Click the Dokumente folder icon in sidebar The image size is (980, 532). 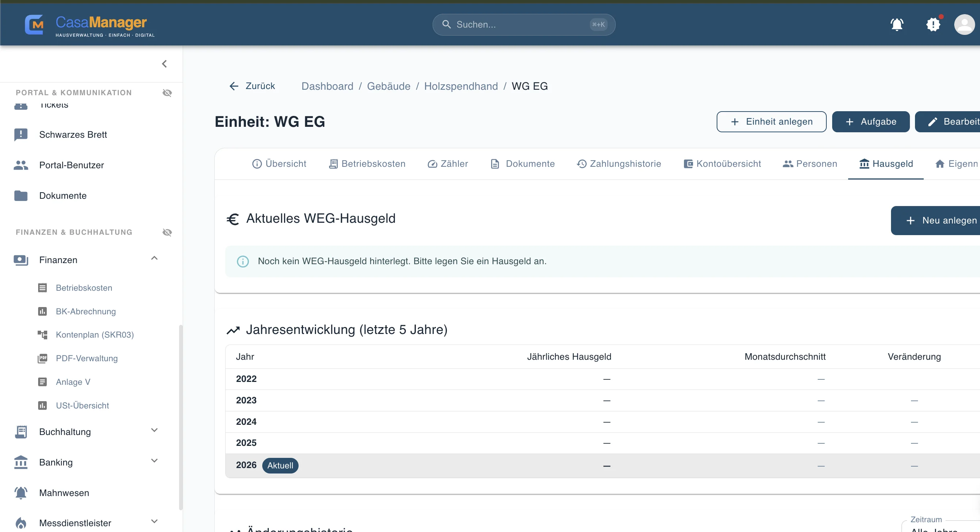pyautogui.click(x=21, y=196)
